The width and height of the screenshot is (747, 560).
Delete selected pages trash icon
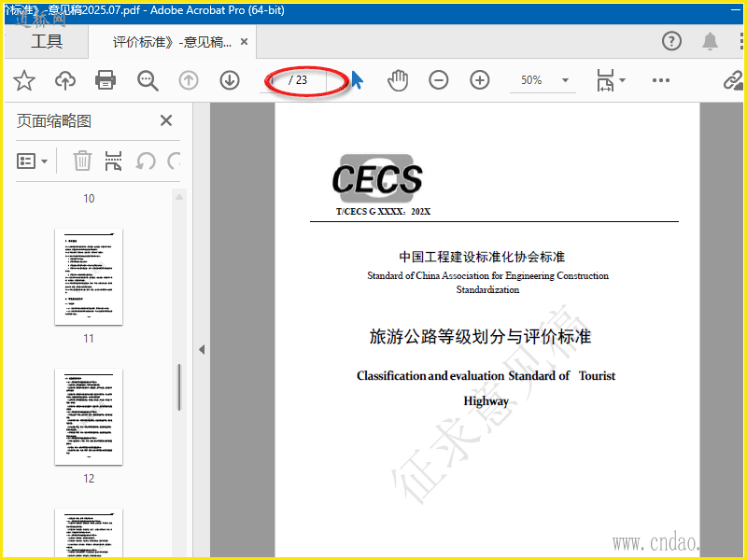(x=82, y=161)
